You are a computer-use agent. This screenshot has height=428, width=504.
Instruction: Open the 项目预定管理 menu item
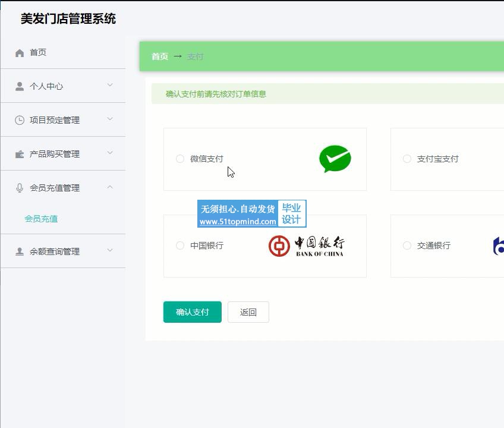[63, 120]
